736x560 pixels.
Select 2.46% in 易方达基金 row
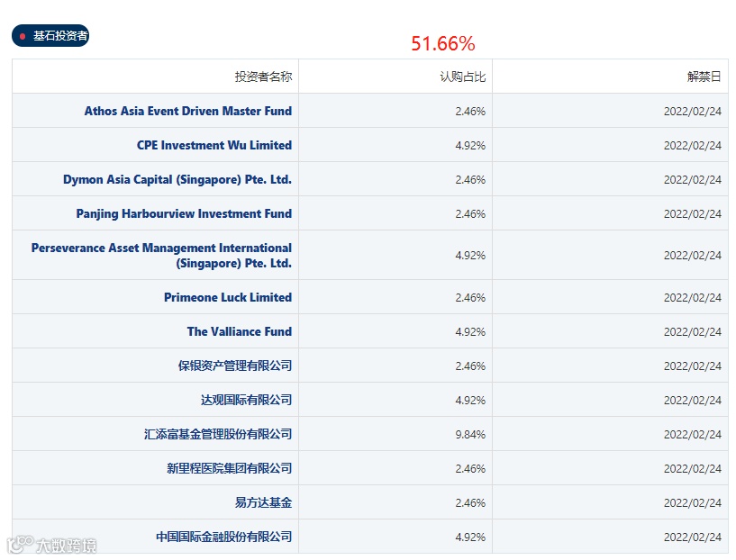pyautogui.click(x=470, y=503)
